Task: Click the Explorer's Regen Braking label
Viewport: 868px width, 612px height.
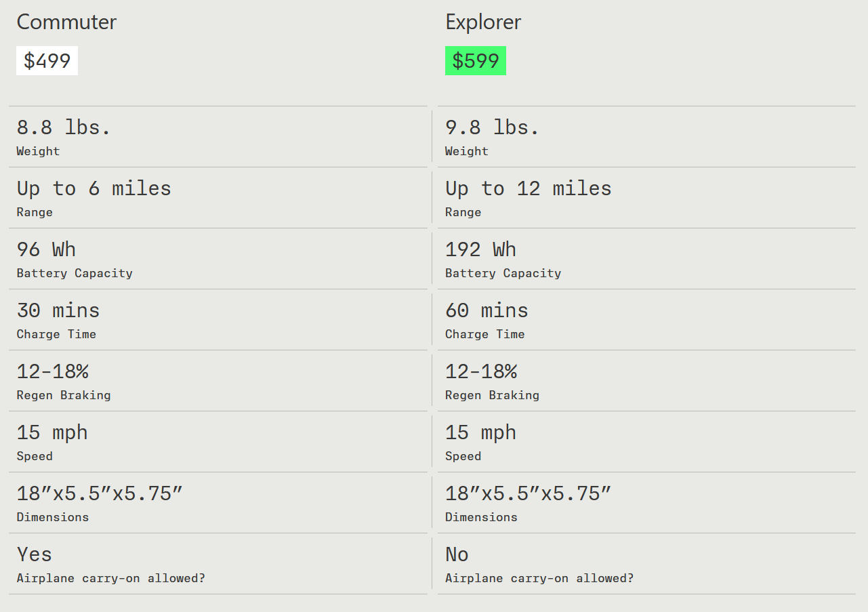Action: [492, 395]
